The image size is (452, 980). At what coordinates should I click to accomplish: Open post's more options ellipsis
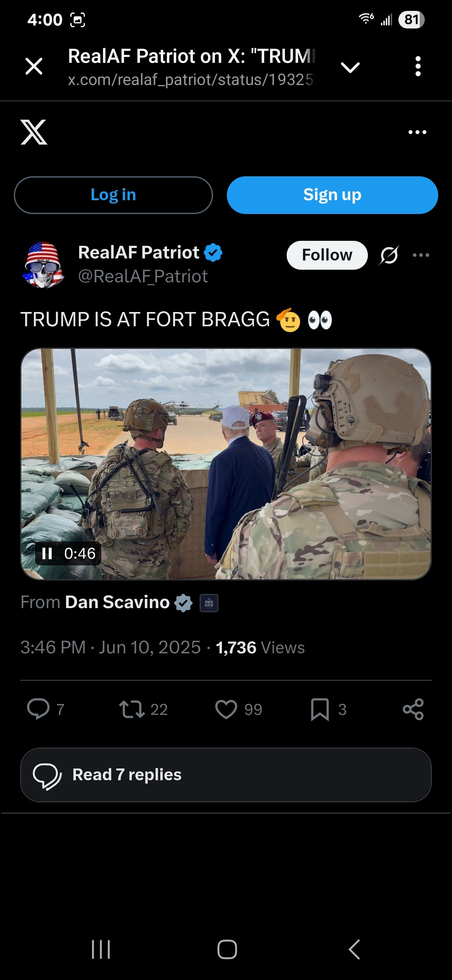[421, 255]
